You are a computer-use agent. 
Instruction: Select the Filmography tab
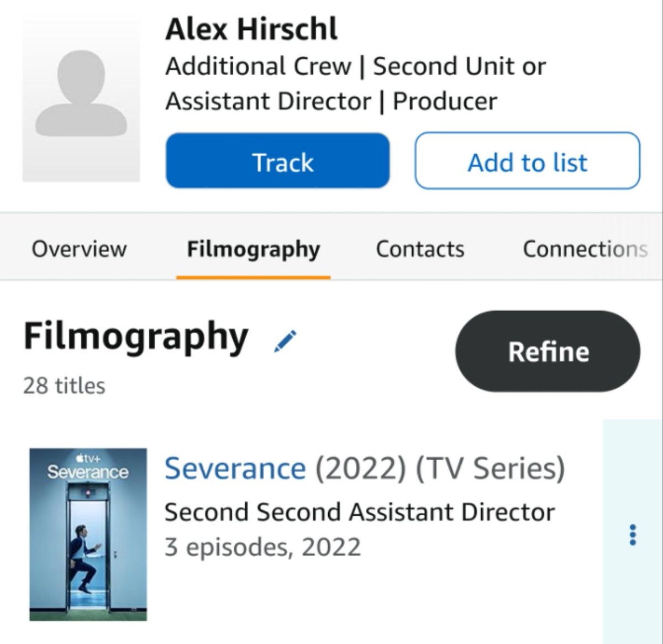[254, 249]
